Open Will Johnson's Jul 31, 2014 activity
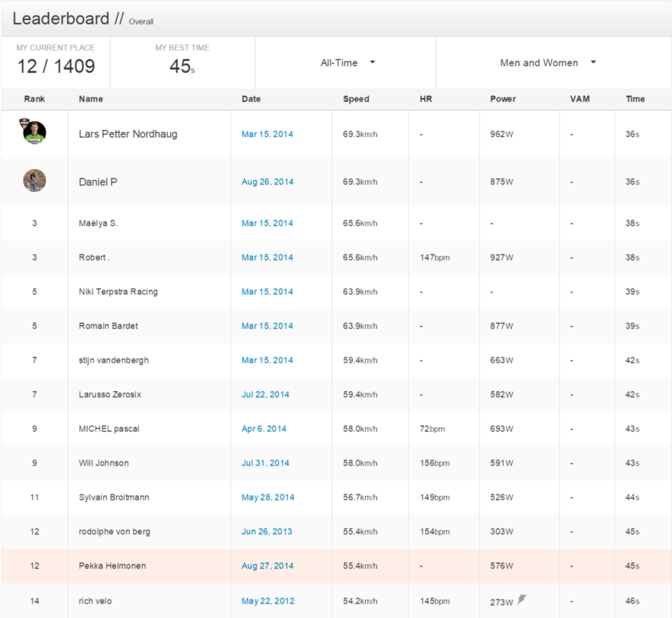This screenshot has width=672, height=618. (x=265, y=463)
